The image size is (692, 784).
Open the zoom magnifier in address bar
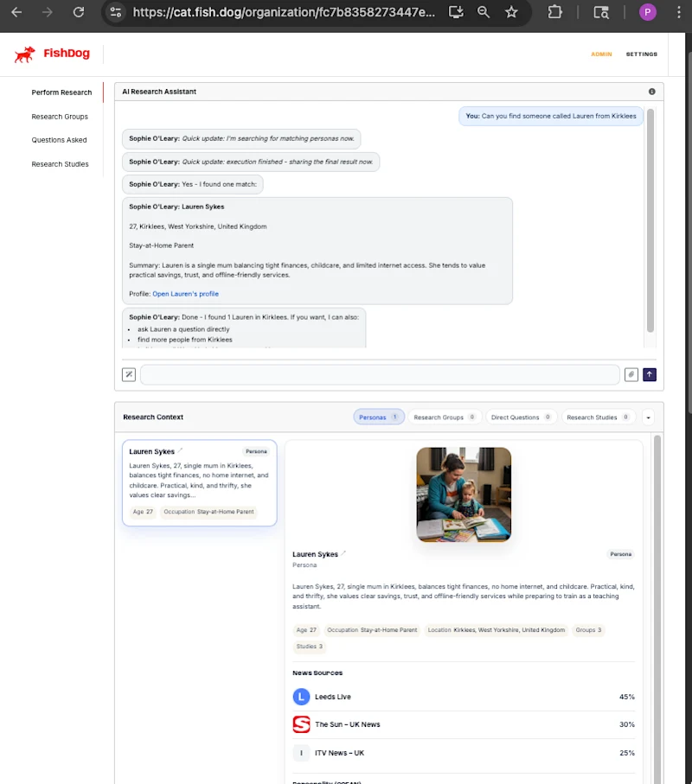484,12
